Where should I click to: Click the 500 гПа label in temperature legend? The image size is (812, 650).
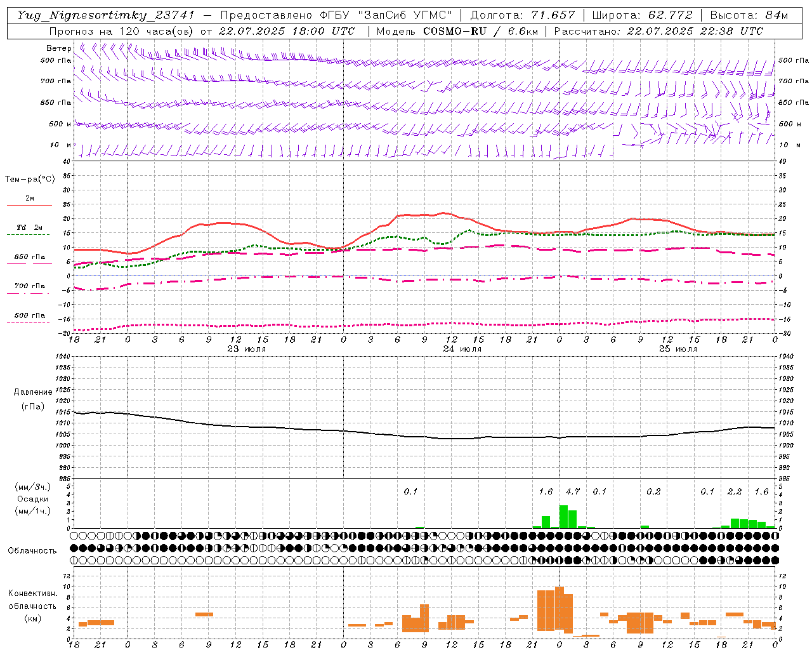click(x=30, y=315)
